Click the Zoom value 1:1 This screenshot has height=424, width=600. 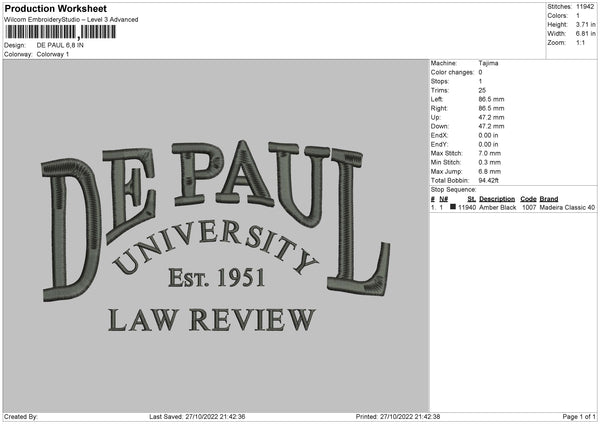click(x=580, y=43)
